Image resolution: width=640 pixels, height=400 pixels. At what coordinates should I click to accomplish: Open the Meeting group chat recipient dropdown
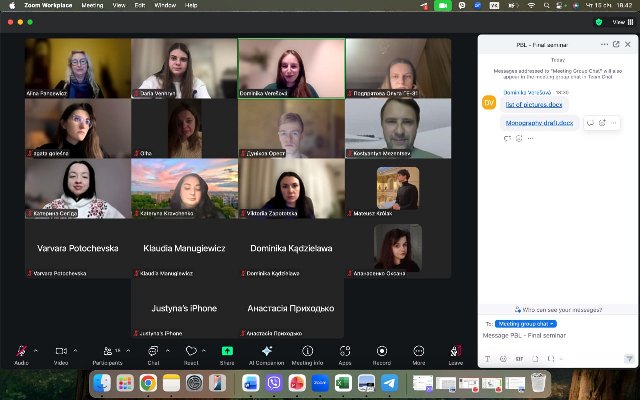(x=526, y=324)
